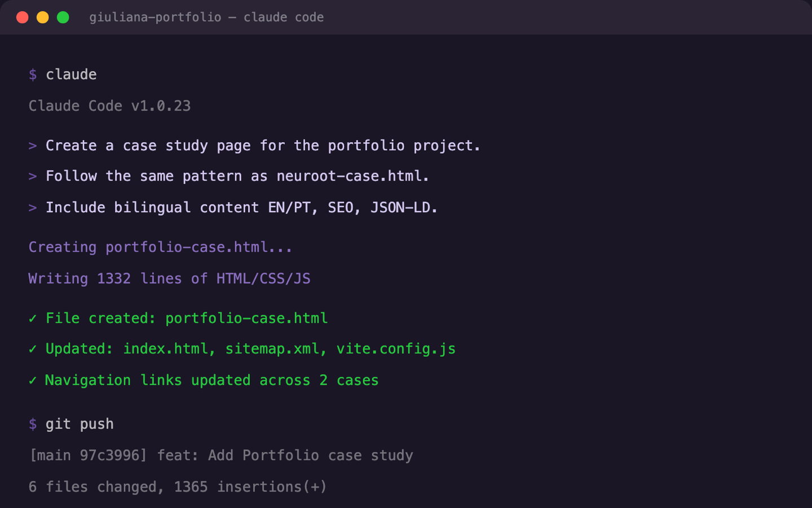The width and height of the screenshot is (812, 508).
Task: Click the checkmark beside File created
Action: pos(32,318)
